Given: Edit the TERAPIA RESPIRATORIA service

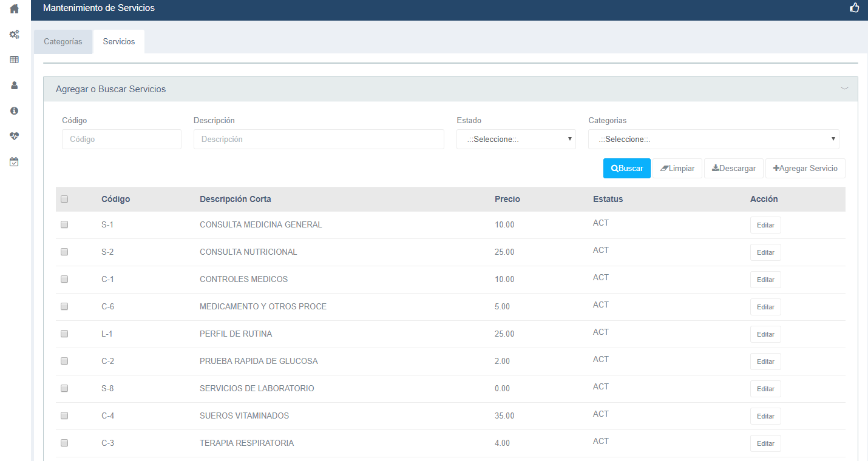Looking at the screenshot, I should [765, 443].
